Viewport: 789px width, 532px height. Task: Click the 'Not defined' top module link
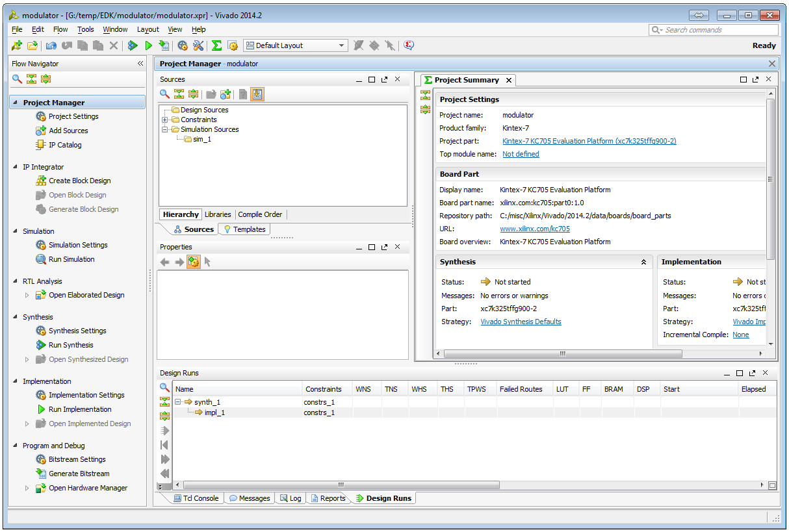(521, 155)
